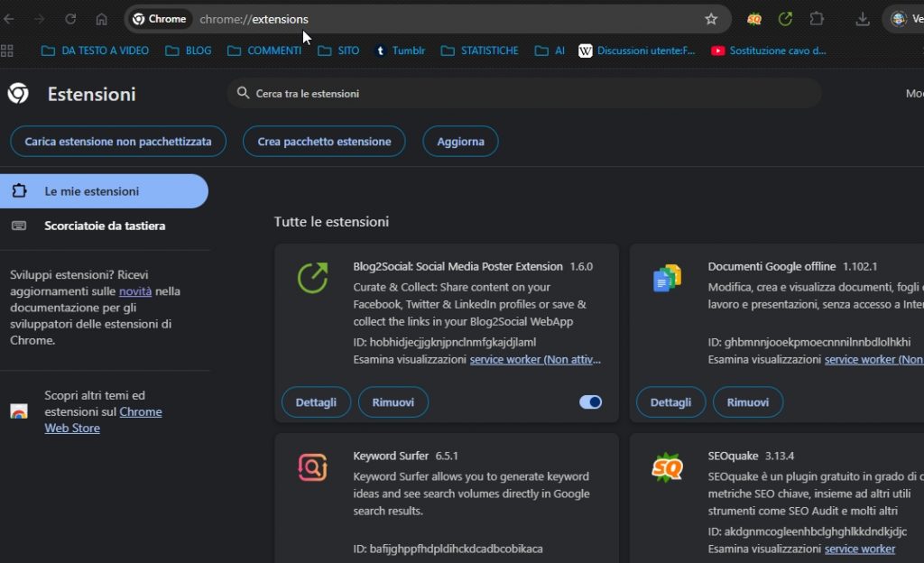Select Le mie estensioni in the sidebar
This screenshot has width=924, height=563.
(x=104, y=190)
